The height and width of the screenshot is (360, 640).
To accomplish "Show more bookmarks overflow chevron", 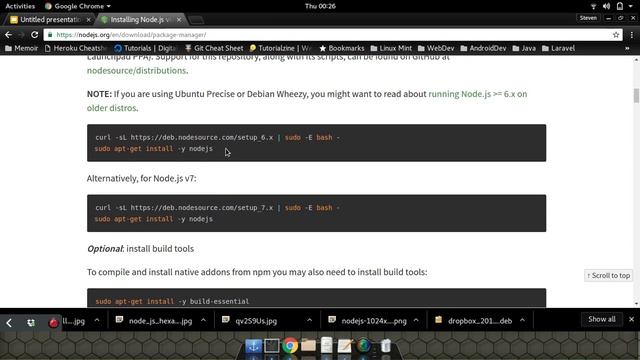I will [627, 49].
